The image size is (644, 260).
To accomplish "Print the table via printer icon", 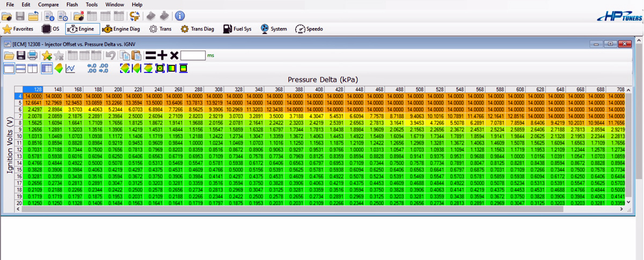I will (33, 55).
